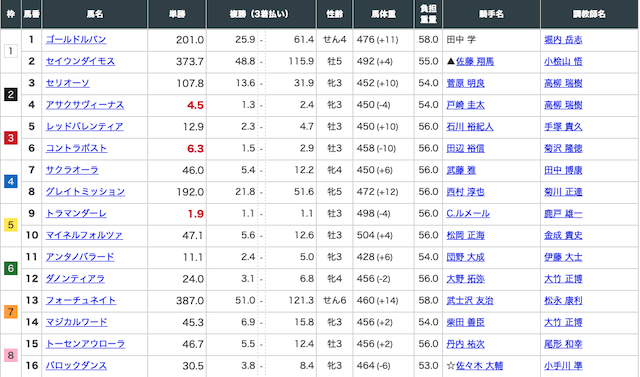
Task: Open trainer link 菊沢 隆徳
Action: pos(563,149)
